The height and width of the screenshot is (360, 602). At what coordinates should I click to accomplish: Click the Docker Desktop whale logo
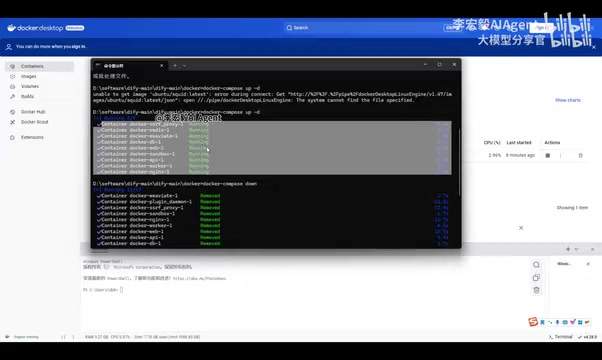(x=12, y=28)
